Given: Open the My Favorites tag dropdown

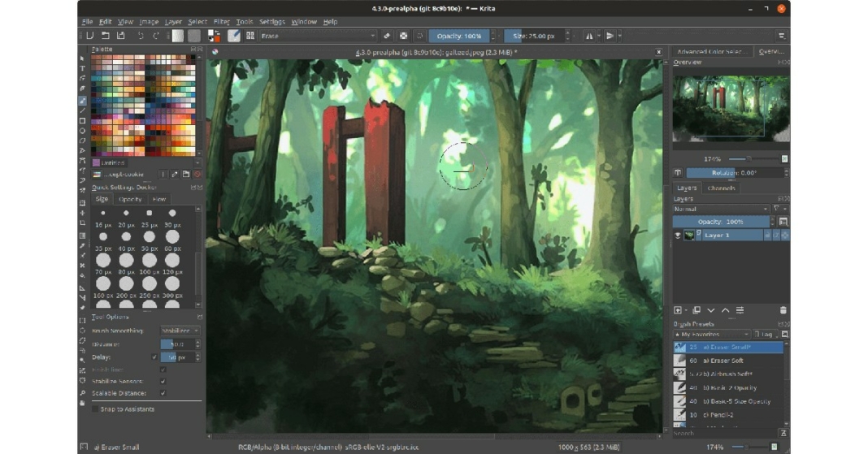Looking at the screenshot, I should coord(712,335).
